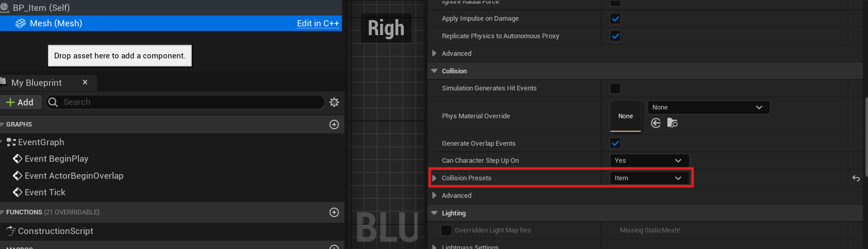Screen dimensions: 868x249
Task: Add a new graph with plus icon
Action: pos(334,125)
